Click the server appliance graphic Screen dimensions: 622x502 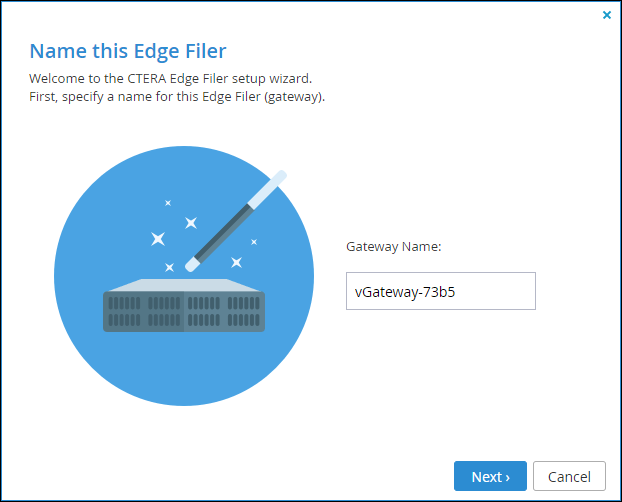184,305
